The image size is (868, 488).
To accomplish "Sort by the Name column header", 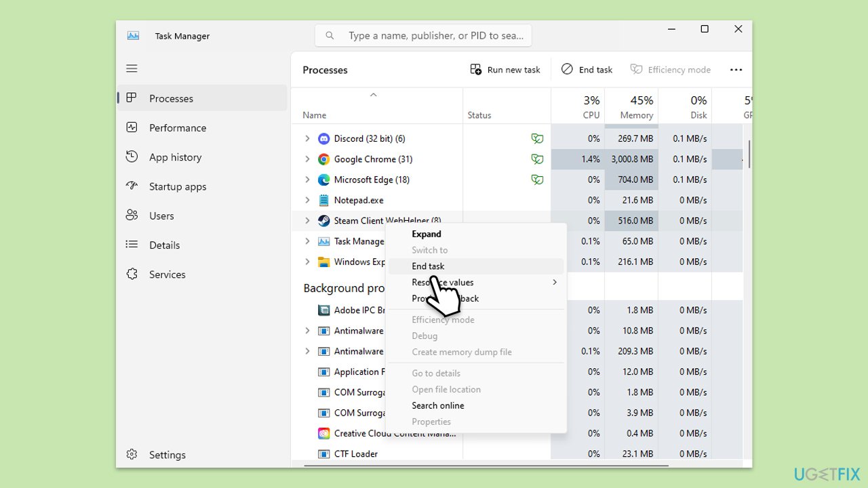I will coord(377,107).
